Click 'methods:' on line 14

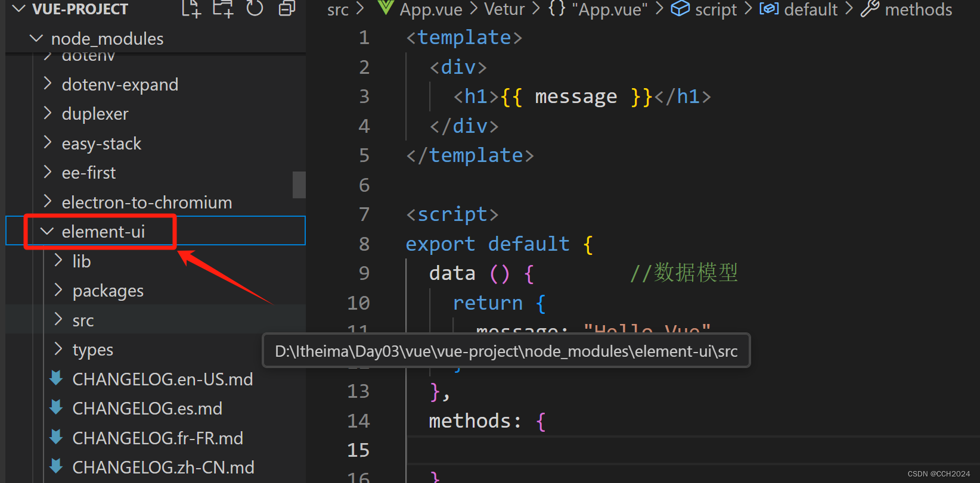click(x=475, y=421)
